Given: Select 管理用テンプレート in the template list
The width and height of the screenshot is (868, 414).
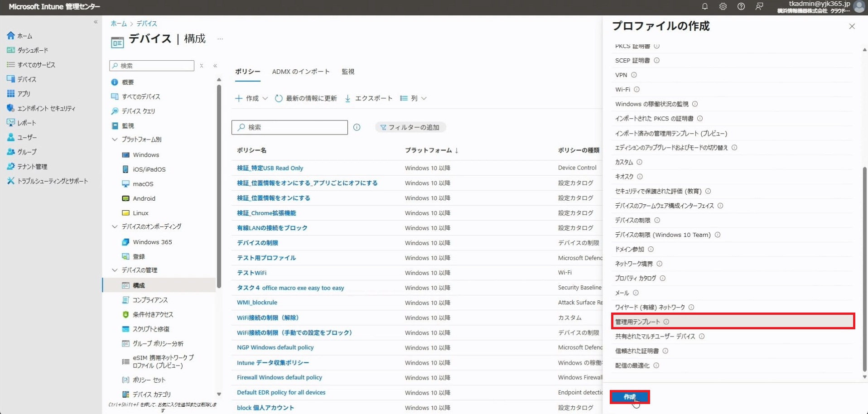Looking at the screenshot, I should coord(637,322).
